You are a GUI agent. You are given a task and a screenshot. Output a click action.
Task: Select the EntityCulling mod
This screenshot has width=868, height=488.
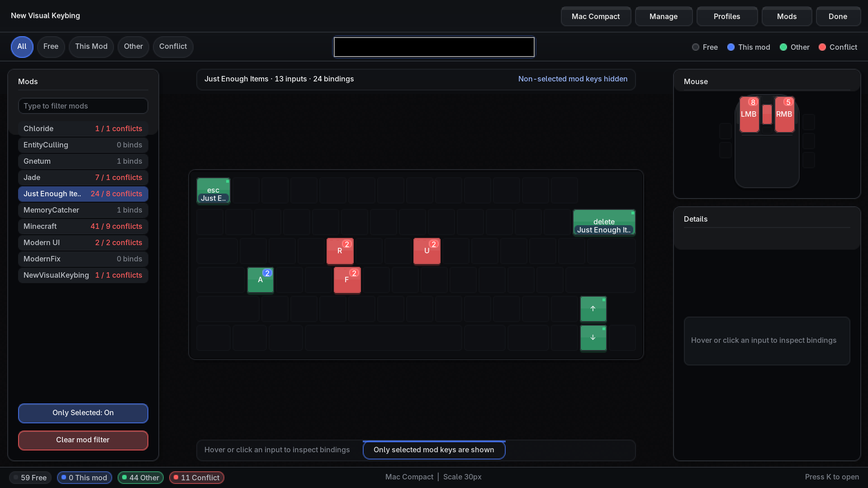coord(83,145)
